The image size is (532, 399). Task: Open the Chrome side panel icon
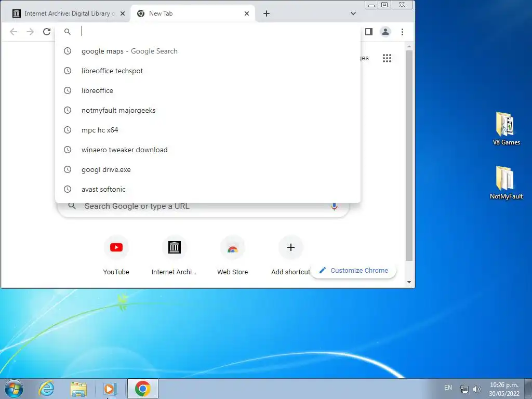(x=369, y=32)
